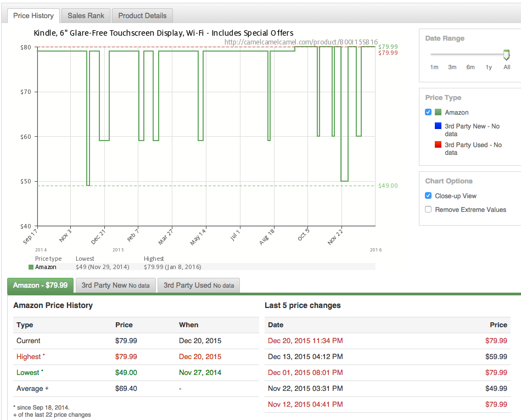521x420 pixels.
Task: Switch to the Price History tab
Action: coord(33,15)
